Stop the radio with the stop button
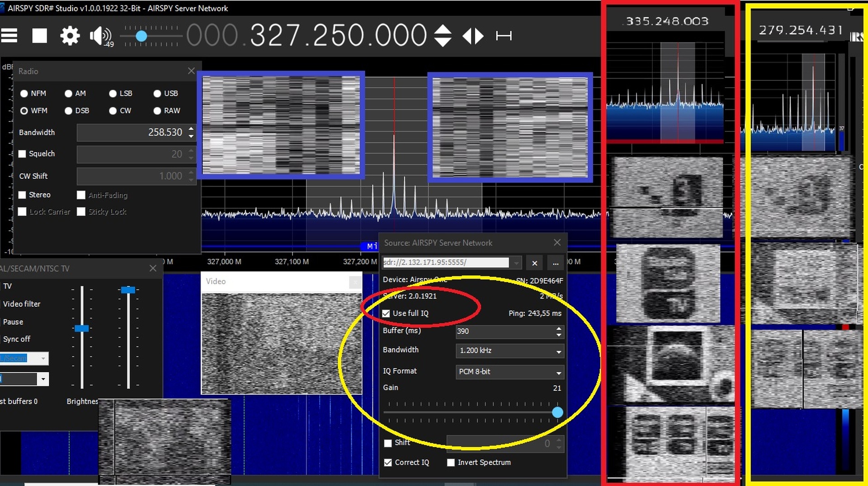Screen dimensions: 868x486 tap(39, 35)
